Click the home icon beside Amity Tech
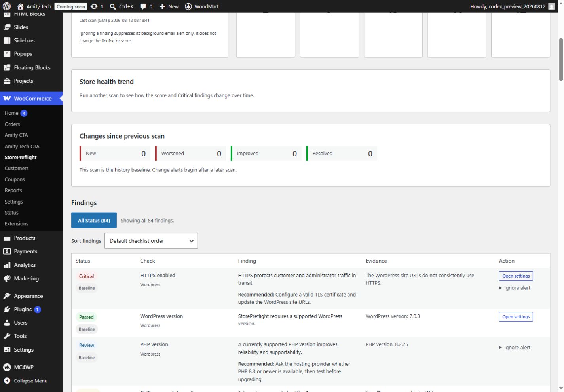The height and width of the screenshot is (392, 564). [21, 6]
